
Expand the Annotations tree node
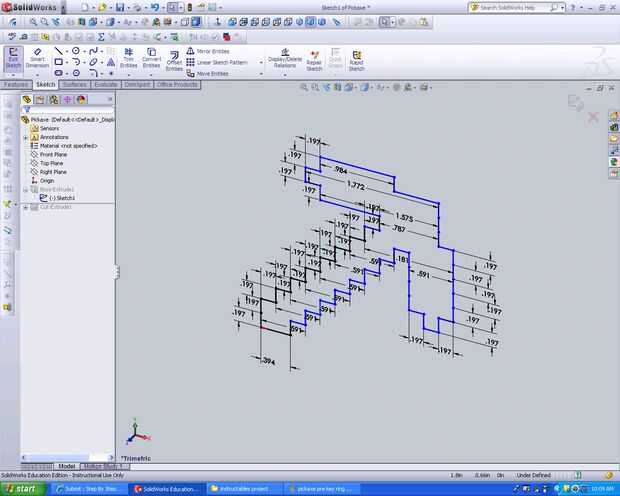[x=26, y=138]
